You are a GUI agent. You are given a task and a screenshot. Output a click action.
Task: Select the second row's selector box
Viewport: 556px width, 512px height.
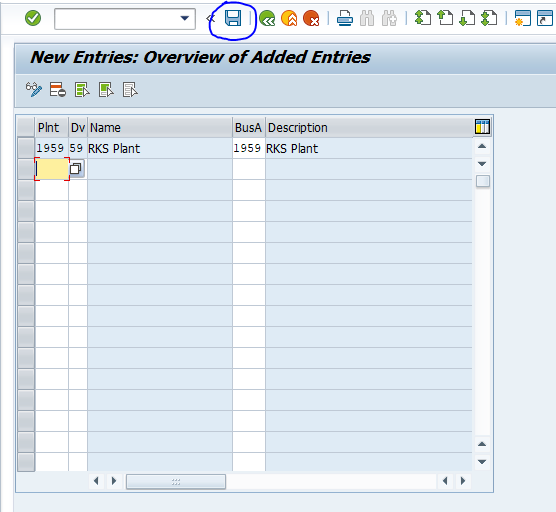coord(26,169)
